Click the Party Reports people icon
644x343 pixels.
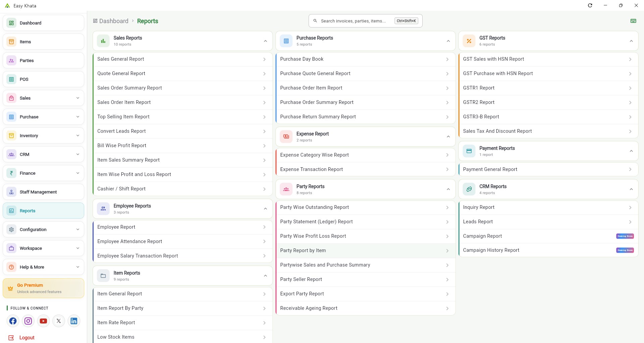tap(286, 189)
